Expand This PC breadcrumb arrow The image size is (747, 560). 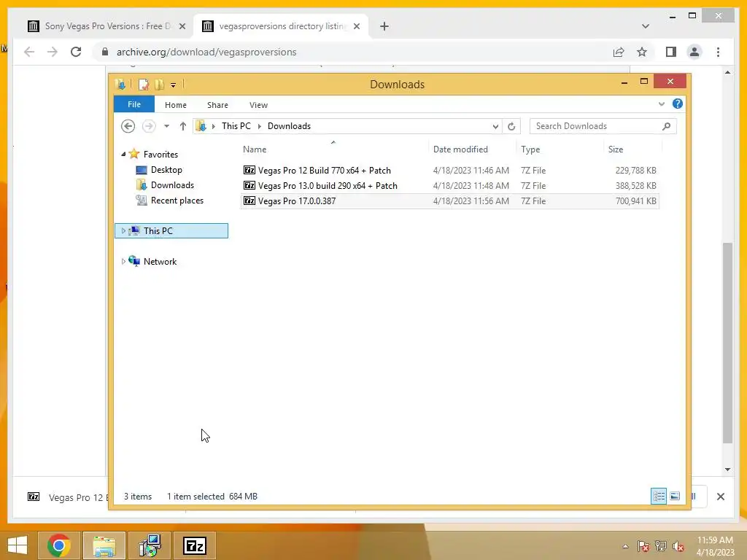tap(259, 126)
